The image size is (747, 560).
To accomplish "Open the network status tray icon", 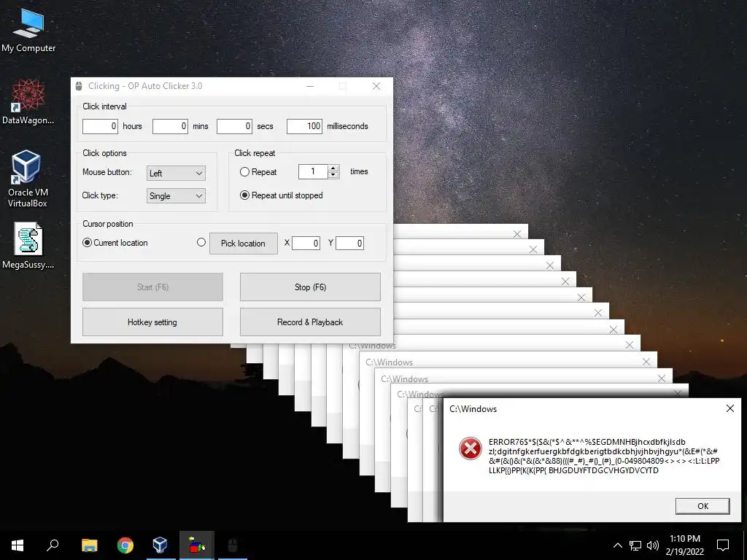I will 635,545.
